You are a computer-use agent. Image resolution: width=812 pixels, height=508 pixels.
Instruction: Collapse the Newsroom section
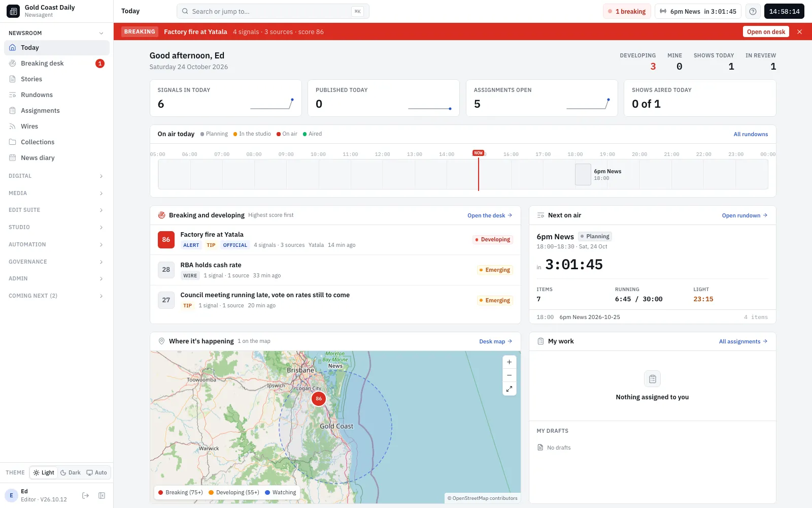coord(57,33)
